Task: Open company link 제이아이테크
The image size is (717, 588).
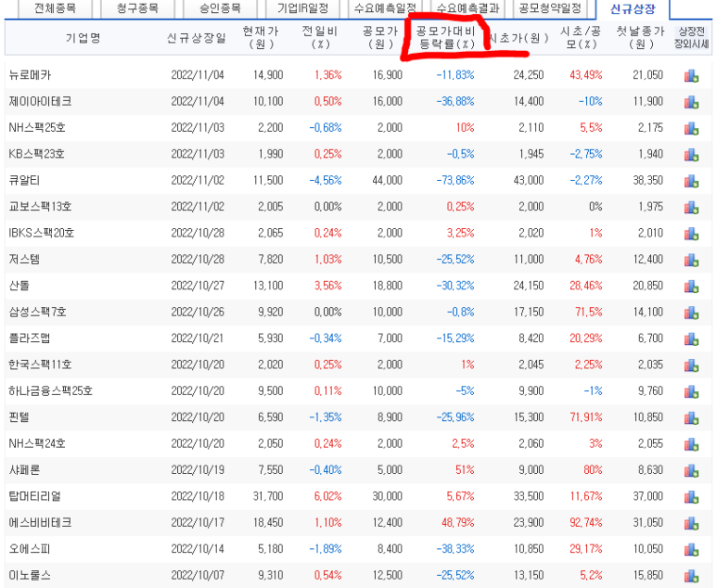Action: (40, 101)
